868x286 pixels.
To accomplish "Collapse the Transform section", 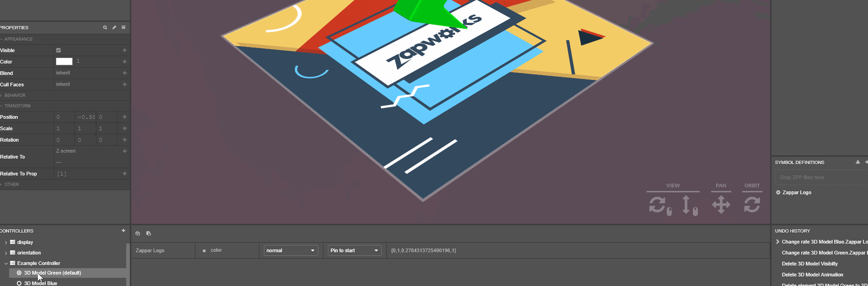I will pyautogui.click(x=2, y=106).
